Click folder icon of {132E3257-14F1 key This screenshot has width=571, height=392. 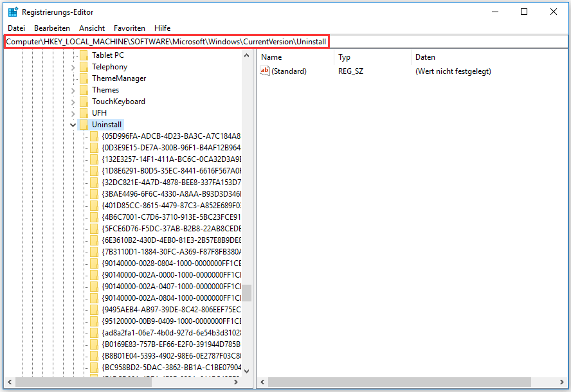pyautogui.click(x=94, y=159)
